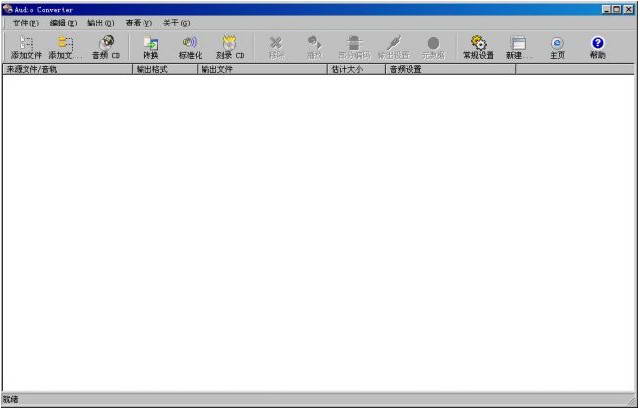Open the 编辑(E) menu
640x410 pixels.
[x=63, y=23]
